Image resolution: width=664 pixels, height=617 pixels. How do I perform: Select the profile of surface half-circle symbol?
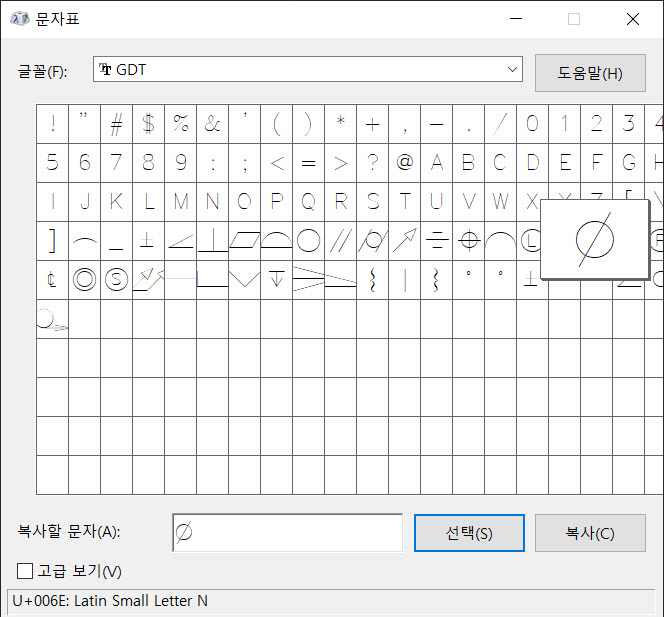(x=277, y=241)
